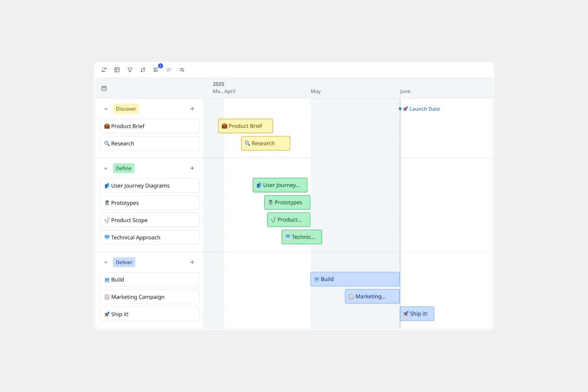Click rocket icon in Ship it! row
The image size is (588, 392).
coord(107,314)
